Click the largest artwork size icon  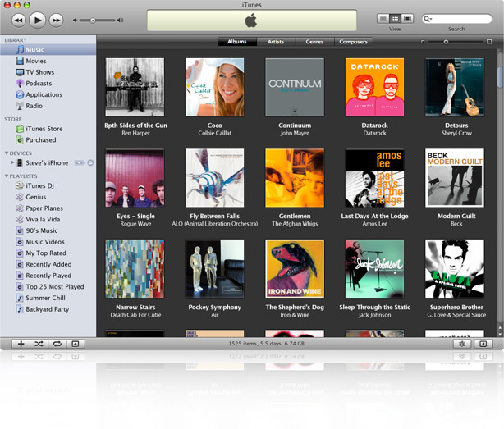pyautogui.click(x=489, y=42)
